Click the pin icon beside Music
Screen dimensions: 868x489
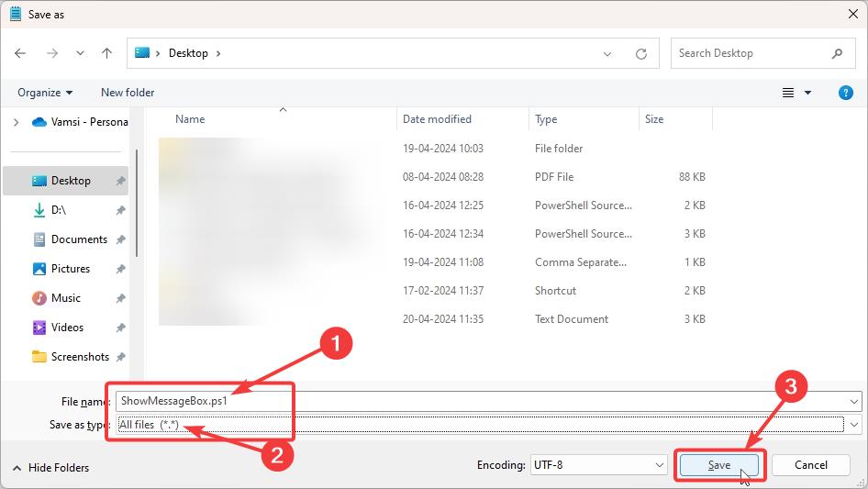tap(121, 298)
